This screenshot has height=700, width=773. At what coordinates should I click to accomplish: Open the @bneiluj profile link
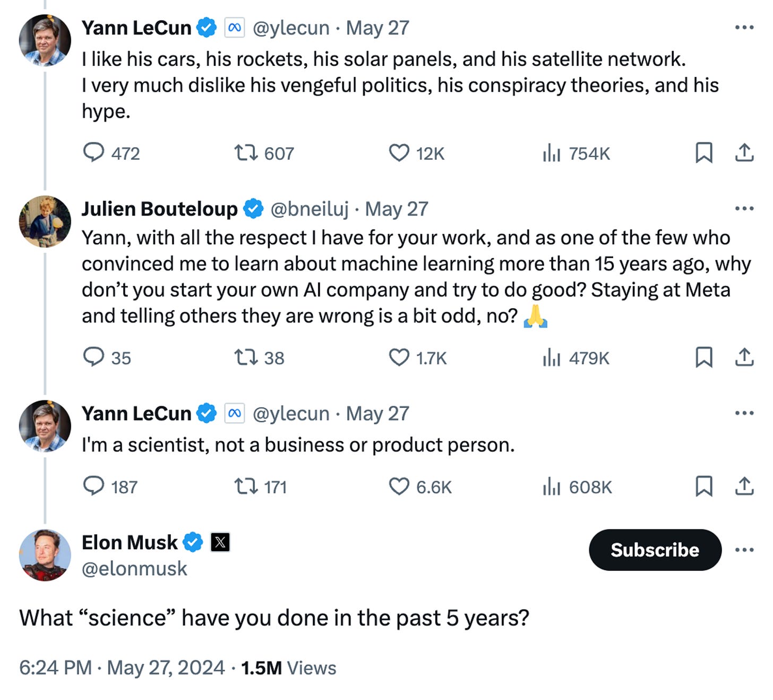pyautogui.click(x=310, y=209)
